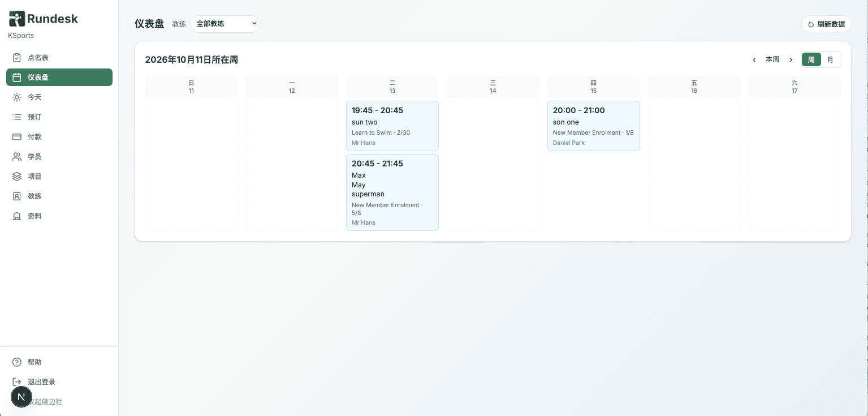Image resolution: width=868 pixels, height=416 pixels.
Task: Open 付款 page in sidebar
Action: pyautogui.click(x=59, y=137)
